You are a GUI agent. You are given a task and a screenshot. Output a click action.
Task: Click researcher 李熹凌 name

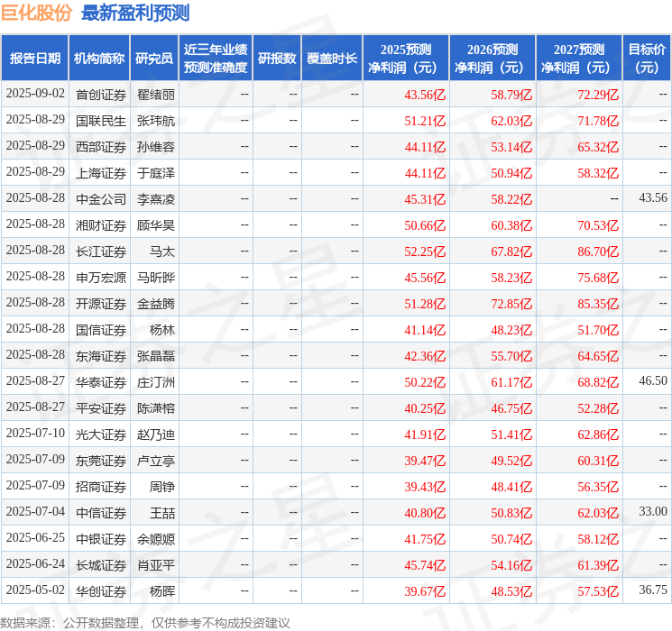tap(155, 198)
